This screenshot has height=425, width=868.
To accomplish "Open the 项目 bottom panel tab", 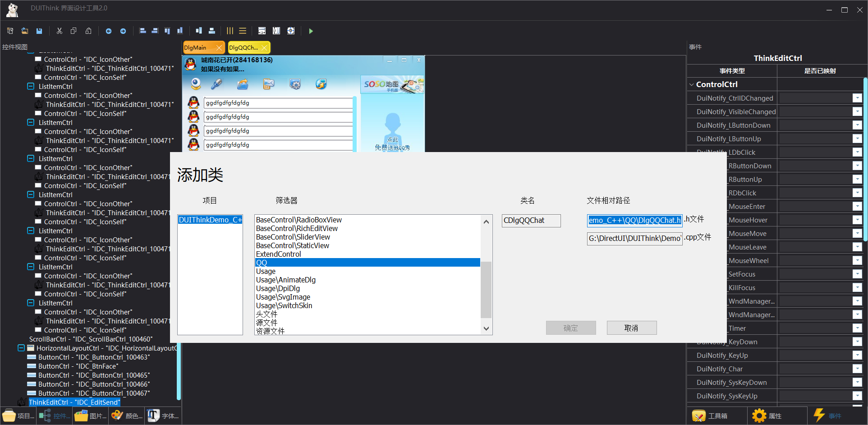I will click(18, 416).
